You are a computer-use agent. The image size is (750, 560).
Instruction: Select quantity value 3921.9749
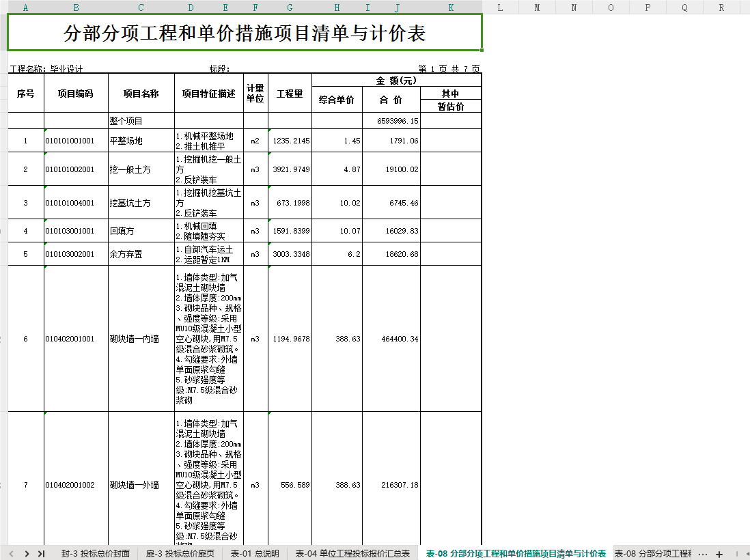point(290,169)
